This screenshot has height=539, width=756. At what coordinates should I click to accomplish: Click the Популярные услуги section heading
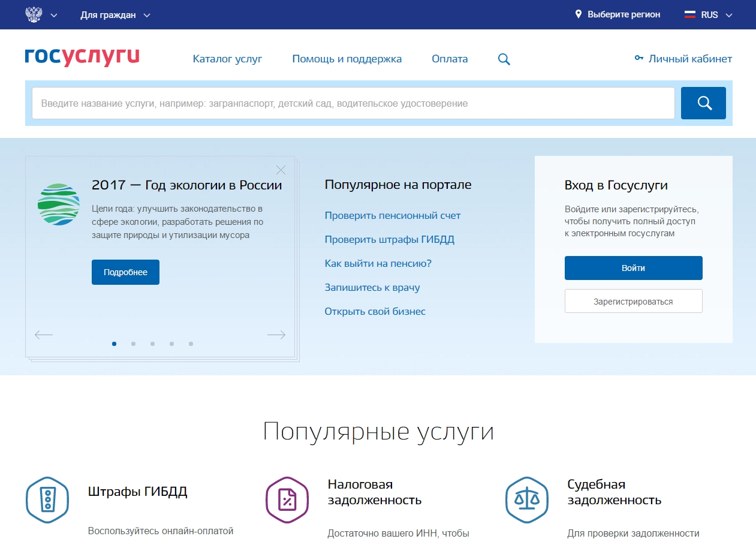378,432
